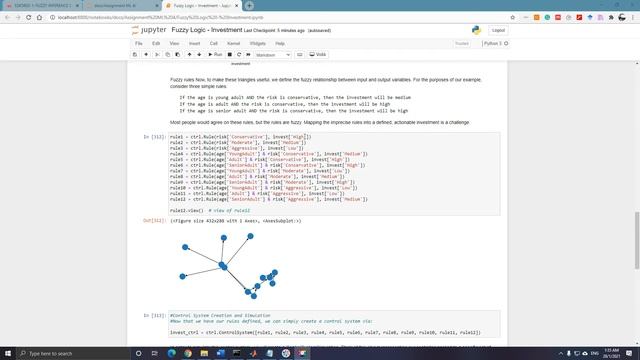Go back in browser history
The width and height of the screenshot is (640, 360).
pyautogui.click(x=7, y=18)
